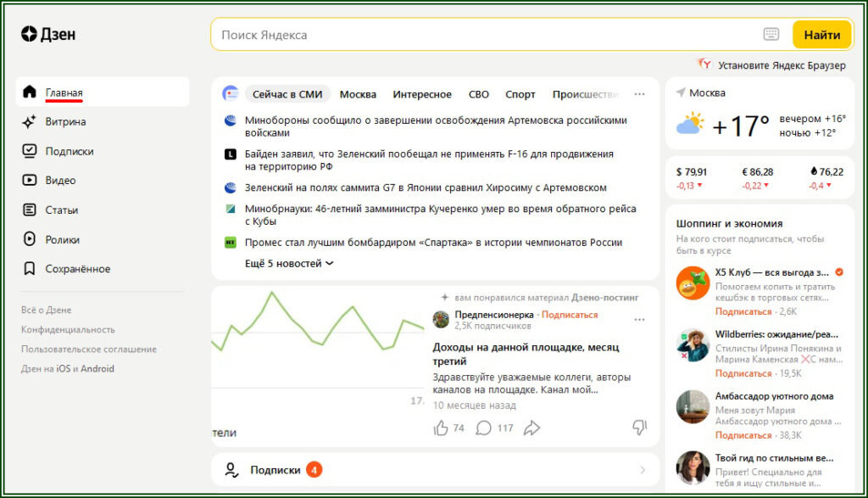Switch to the Интересное news tab
This screenshot has width=868, height=498.
coord(421,94)
